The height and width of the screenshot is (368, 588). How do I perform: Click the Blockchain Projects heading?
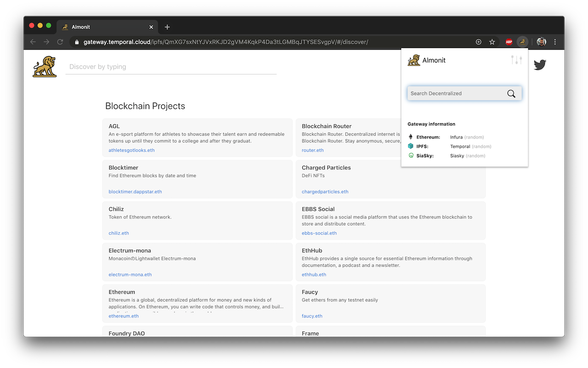click(145, 106)
